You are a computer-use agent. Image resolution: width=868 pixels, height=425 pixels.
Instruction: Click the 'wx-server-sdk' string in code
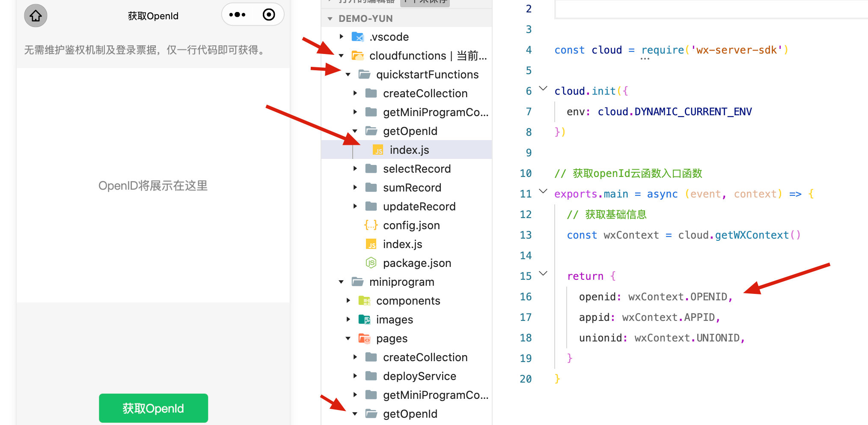[737, 50]
